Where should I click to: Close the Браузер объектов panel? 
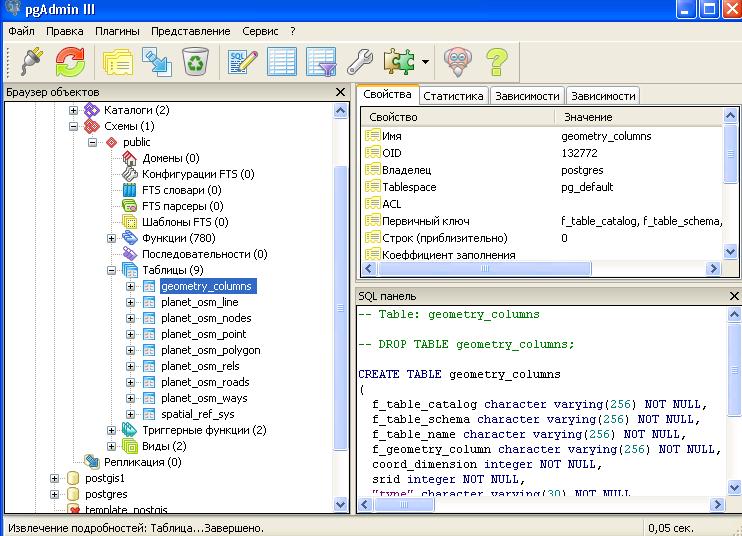click(340, 92)
